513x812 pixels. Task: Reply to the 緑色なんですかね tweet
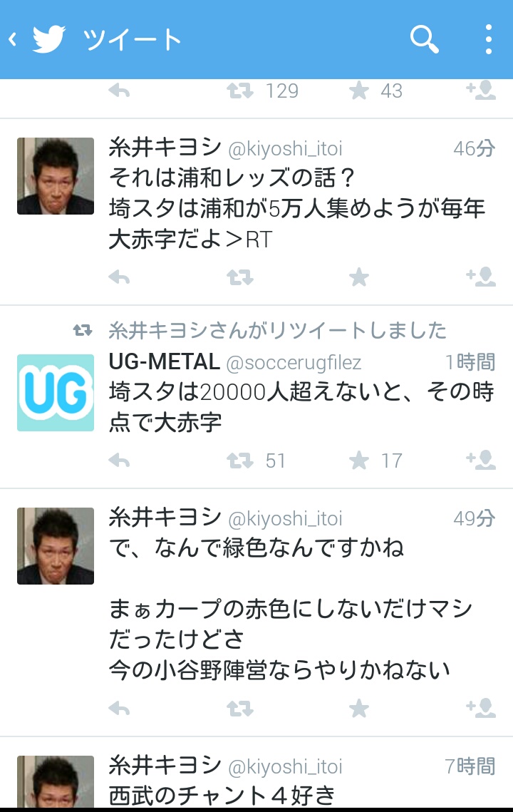[x=119, y=709]
